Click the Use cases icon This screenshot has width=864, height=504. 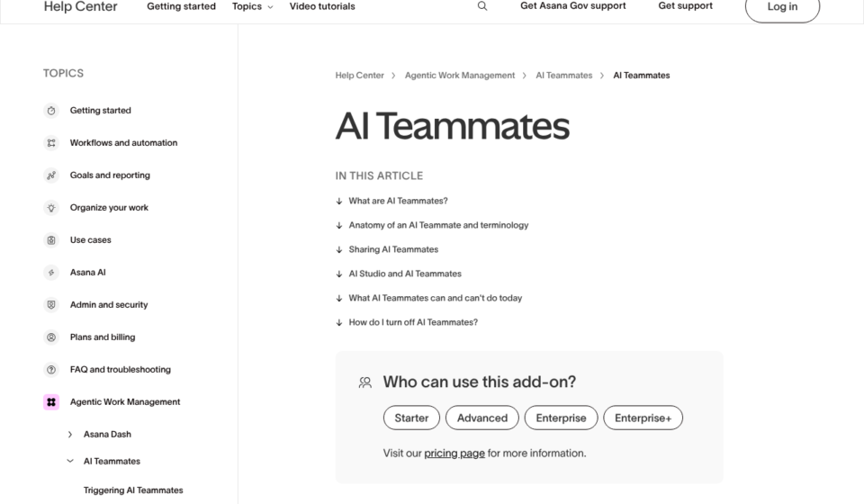(x=51, y=240)
